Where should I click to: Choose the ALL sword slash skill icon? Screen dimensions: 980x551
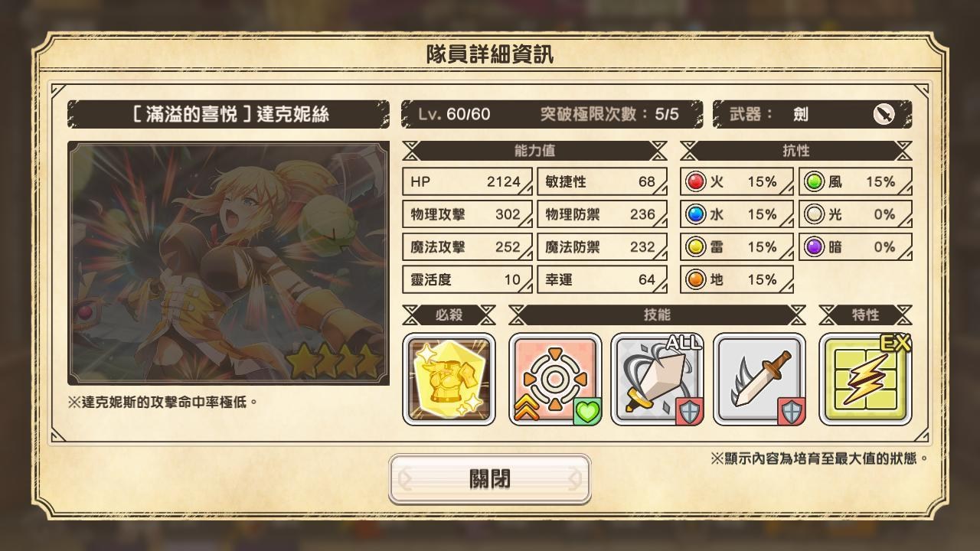coord(657,379)
